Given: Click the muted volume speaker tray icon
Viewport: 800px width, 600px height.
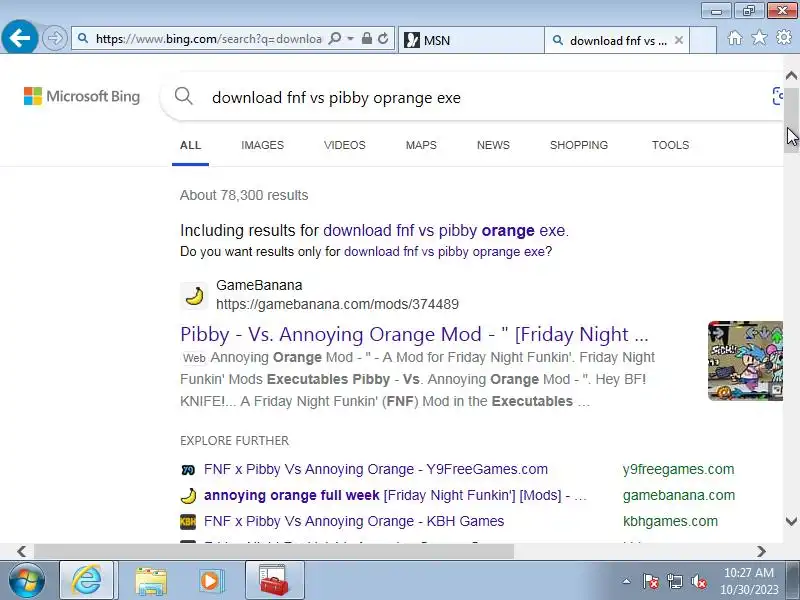Looking at the screenshot, I should (698, 581).
